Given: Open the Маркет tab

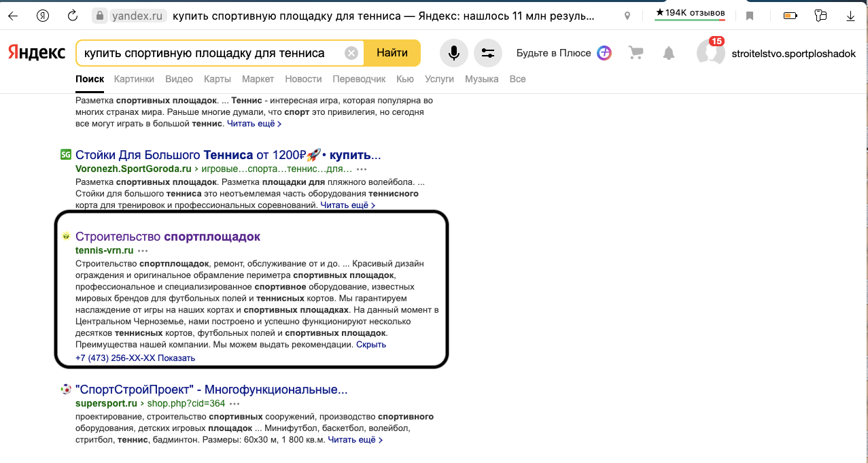Looking at the screenshot, I should coord(257,79).
